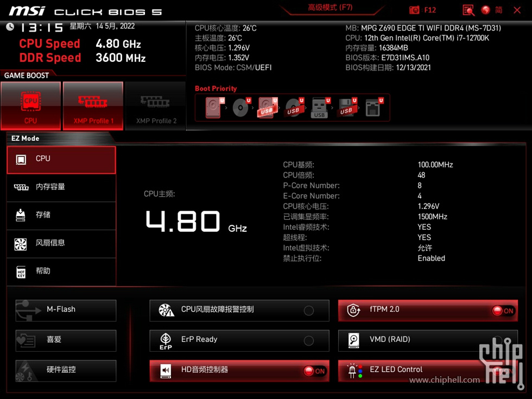Click the BIOS构建日期 12/13/2021 line
Image resolution: width=532 pixels, height=399 pixels.
[x=388, y=67]
